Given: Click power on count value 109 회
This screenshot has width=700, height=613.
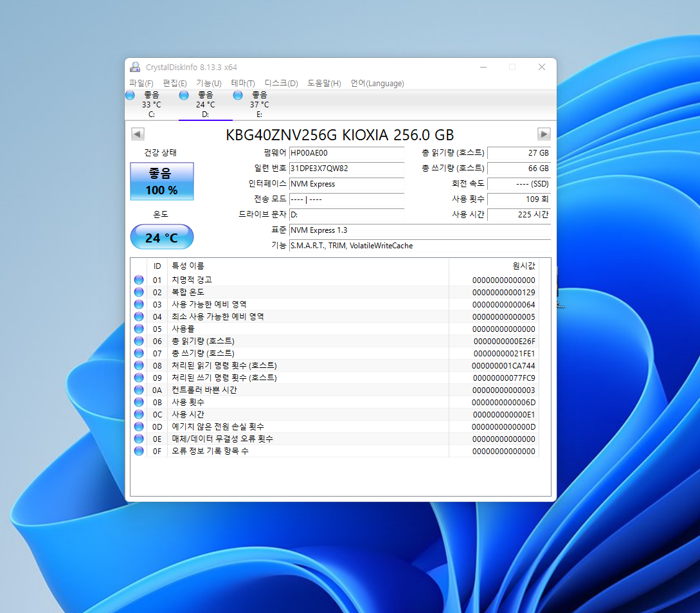Looking at the screenshot, I should pos(519,199).
